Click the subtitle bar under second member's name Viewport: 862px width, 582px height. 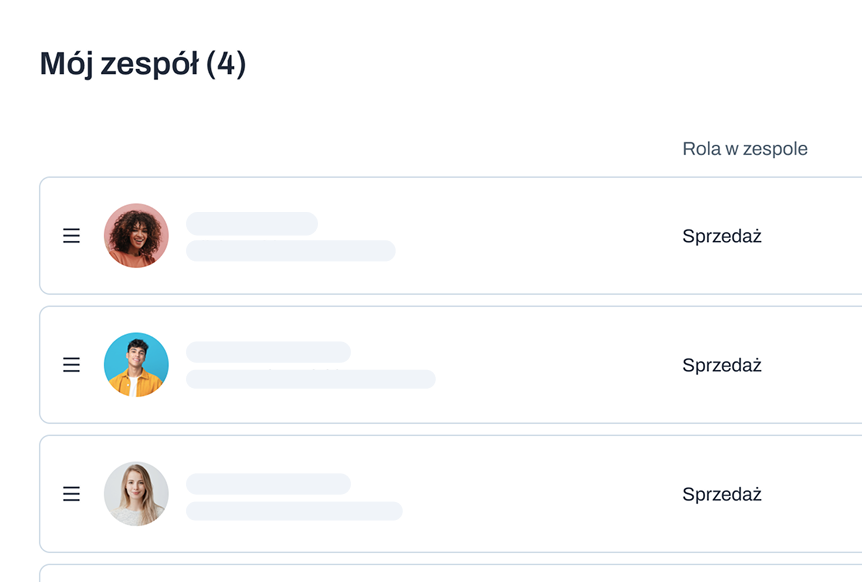coord(311,379)
